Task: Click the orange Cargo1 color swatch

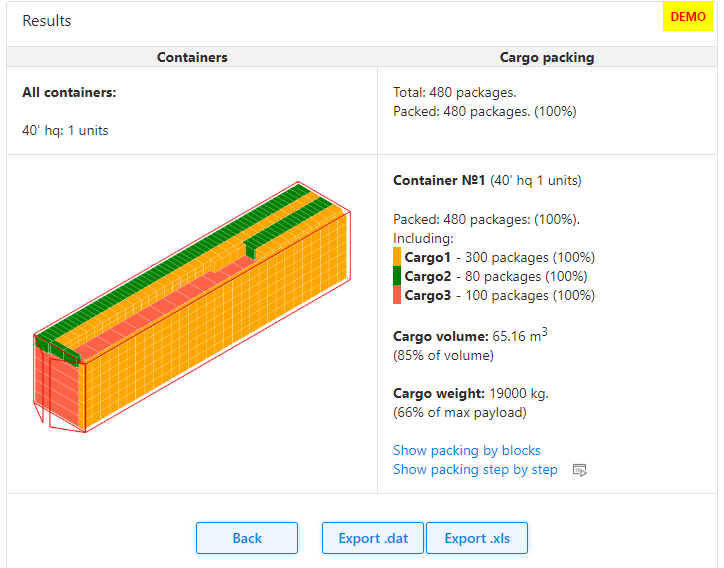Action: tap(397, 257)
